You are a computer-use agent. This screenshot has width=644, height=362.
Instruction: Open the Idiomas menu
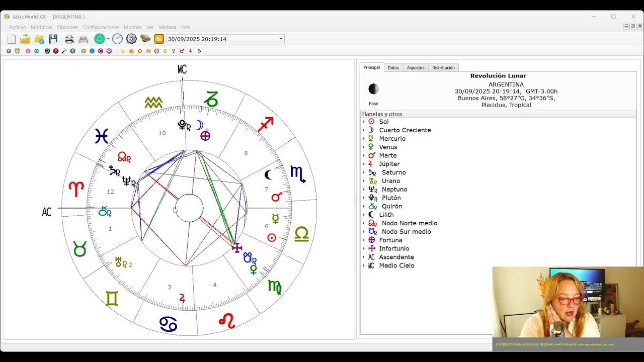[x=133, y=27]
